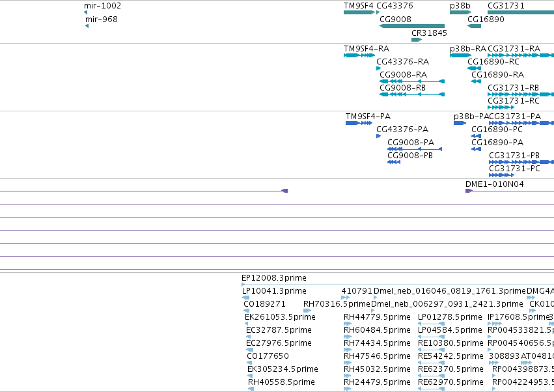
Task: Click the p38b gene feature
Action: (460, 12)
